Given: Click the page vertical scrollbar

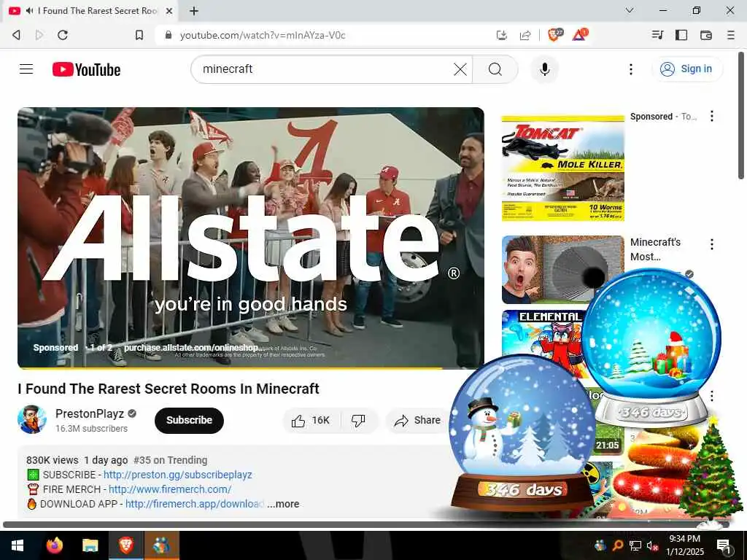Looking at the screenshot, I should click(x=741, y=115).
